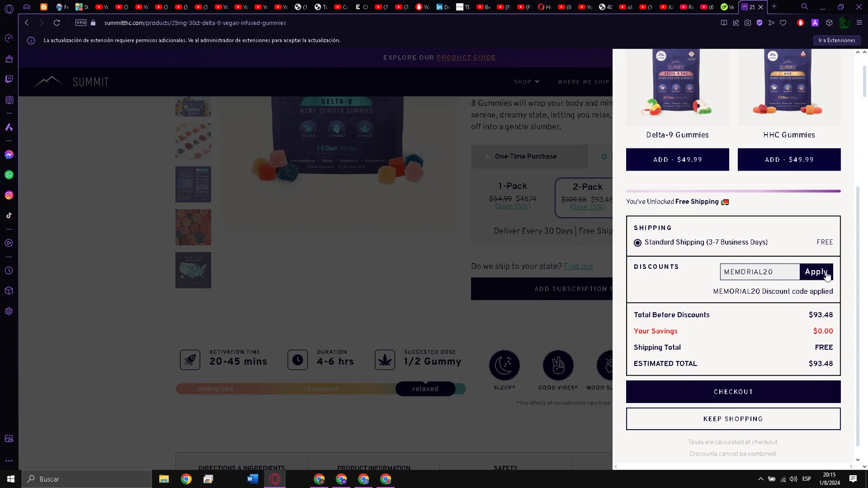Open Settings gear in the sidebar
The image size is (868, 488).
coord(9,311)
